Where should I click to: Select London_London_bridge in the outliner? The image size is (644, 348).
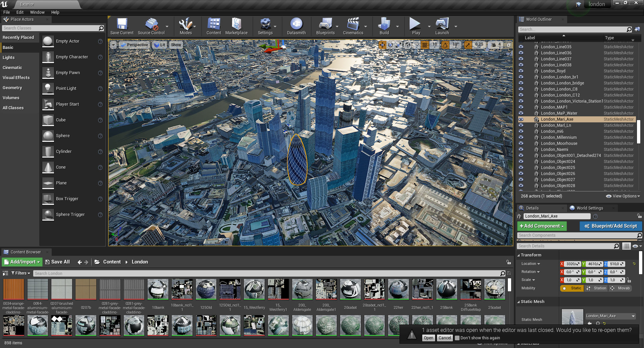tap(562, 83)
